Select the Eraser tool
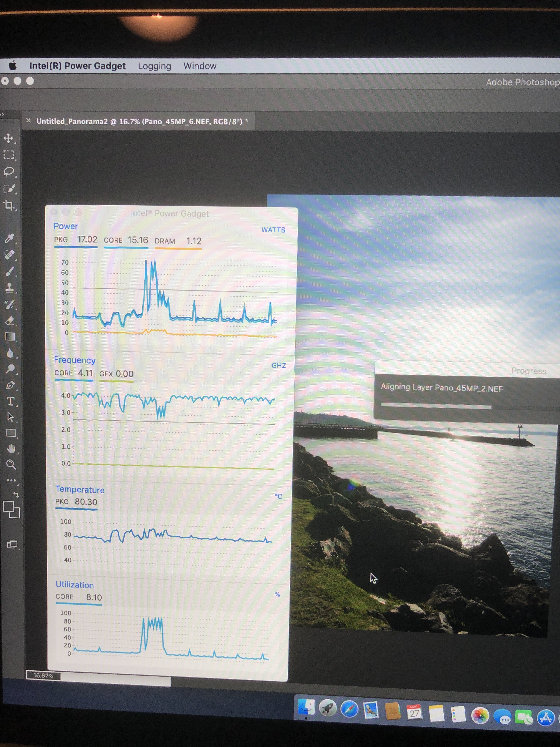The height and width of the screenshot is (747, 560). coord(10,321)
